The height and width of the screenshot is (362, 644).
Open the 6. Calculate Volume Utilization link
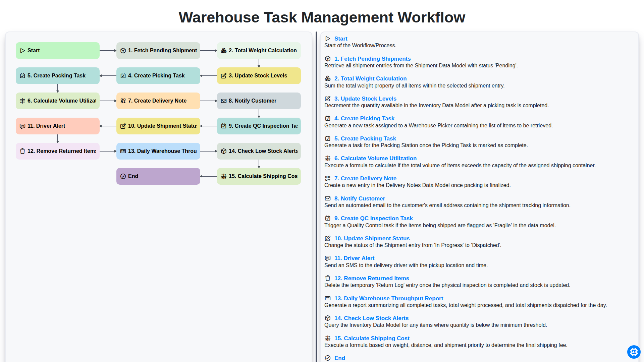[375, 158]
